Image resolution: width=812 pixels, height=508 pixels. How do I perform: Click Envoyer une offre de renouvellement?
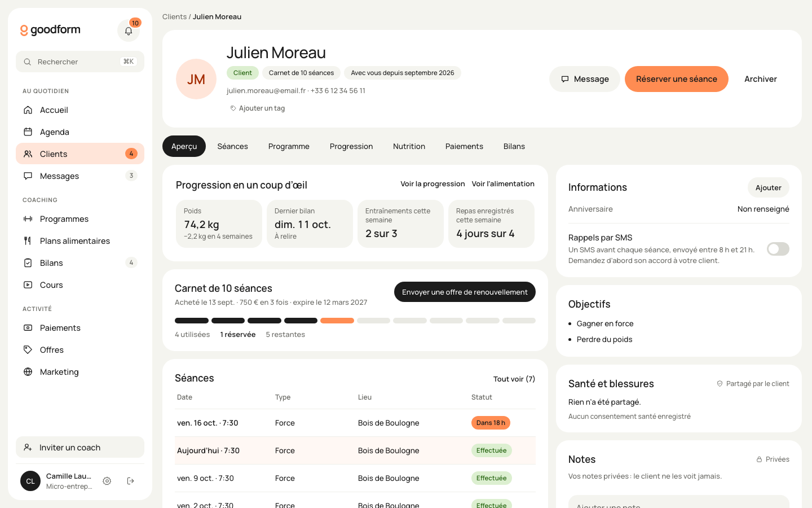click(465, 292)
